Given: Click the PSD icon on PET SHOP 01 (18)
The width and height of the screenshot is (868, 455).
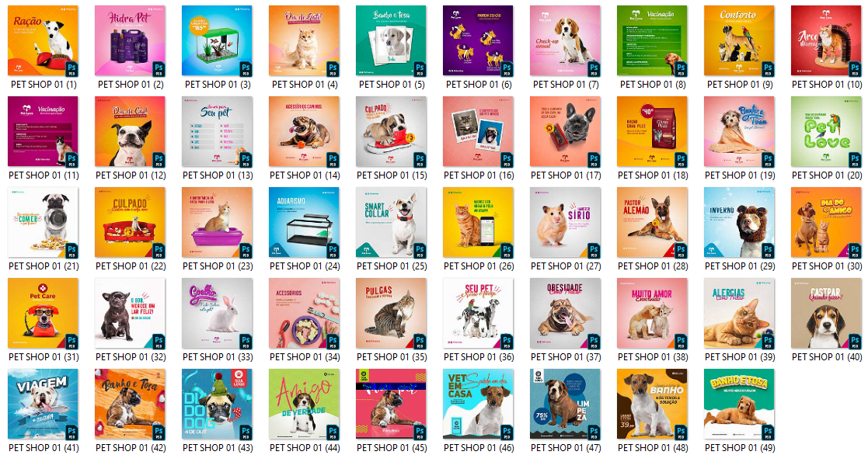Looking at the screenshot, I should pos(681,160).
